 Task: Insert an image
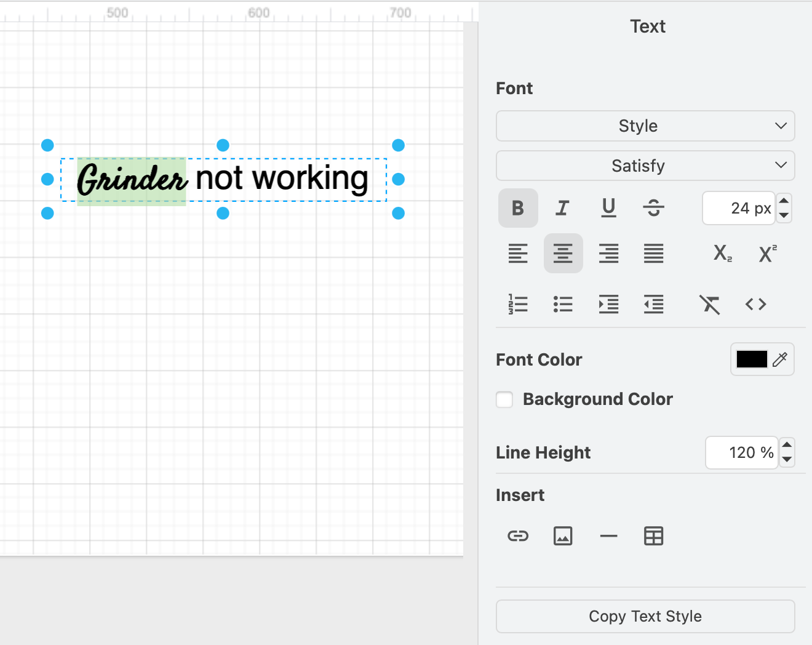click(x=563, y=536)
